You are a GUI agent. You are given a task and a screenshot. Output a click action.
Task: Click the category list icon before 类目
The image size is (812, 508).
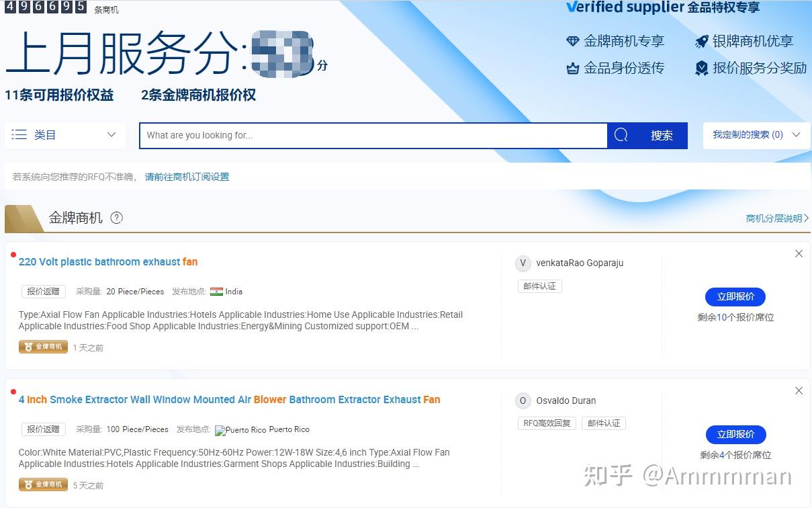(x=19, y=134)
